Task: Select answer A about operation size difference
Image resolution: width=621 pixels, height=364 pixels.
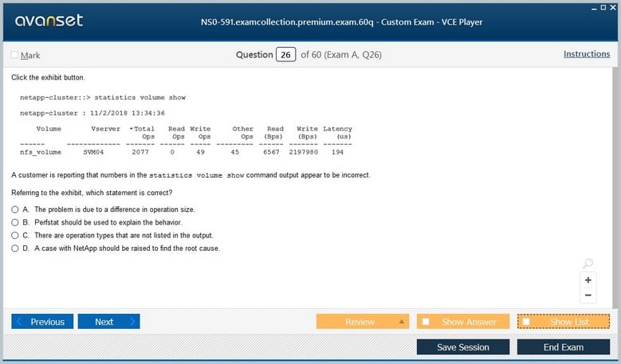Action: [15, 209]
